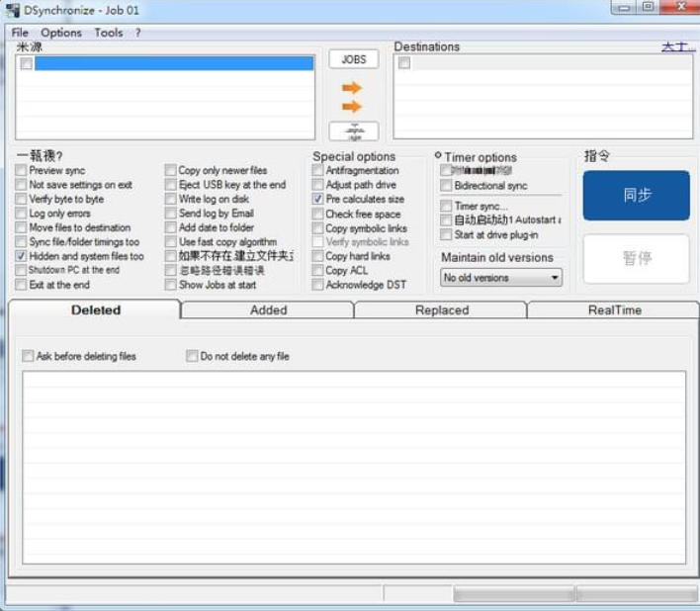Screen dimensions: 700x611
Task: Enable Move files to destination
Action: (21, 227)
